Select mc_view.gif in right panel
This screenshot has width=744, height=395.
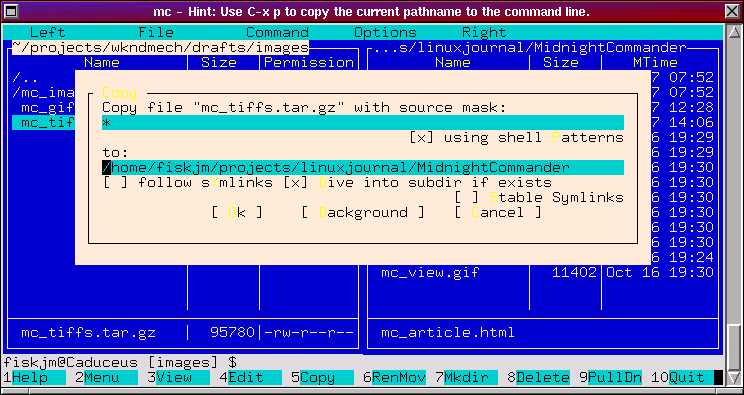click(430, 273)
